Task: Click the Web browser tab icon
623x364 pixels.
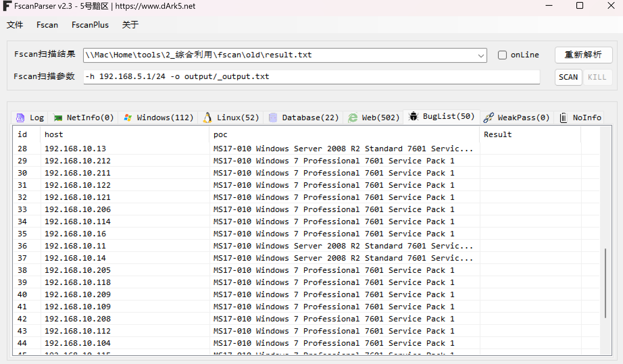Action: click(353, 118)
